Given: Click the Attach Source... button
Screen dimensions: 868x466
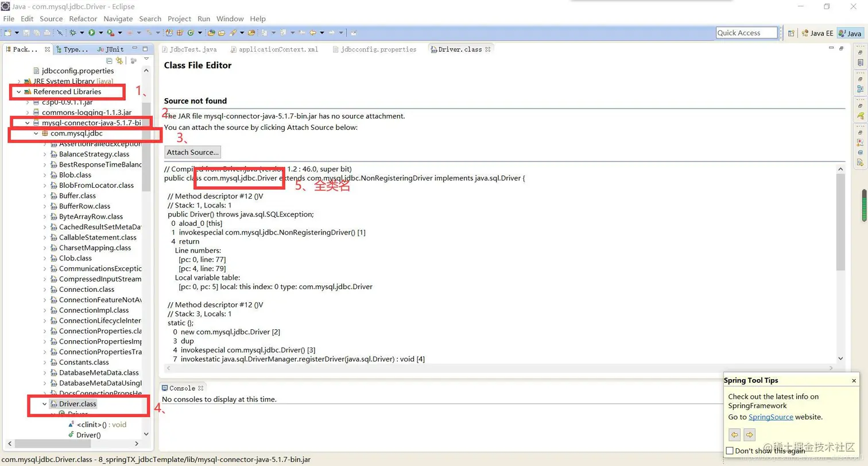Looking at the screenshot, I should click(192, 152).
